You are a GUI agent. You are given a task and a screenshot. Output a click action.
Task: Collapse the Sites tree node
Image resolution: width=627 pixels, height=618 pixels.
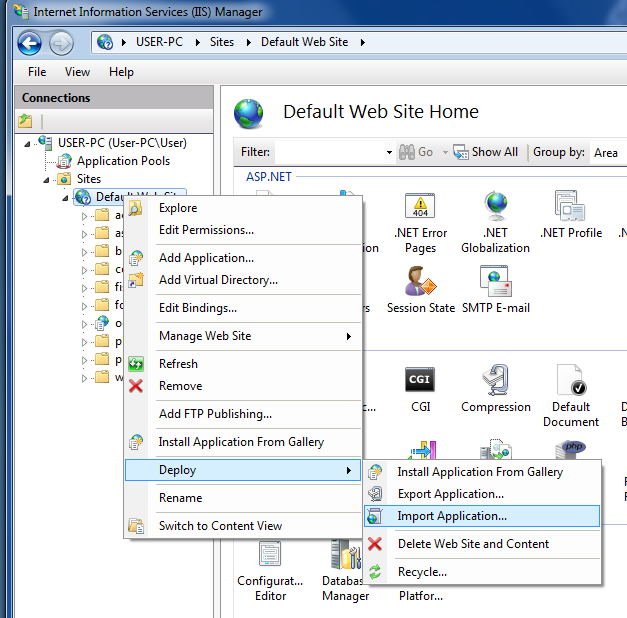coord(49,179)
